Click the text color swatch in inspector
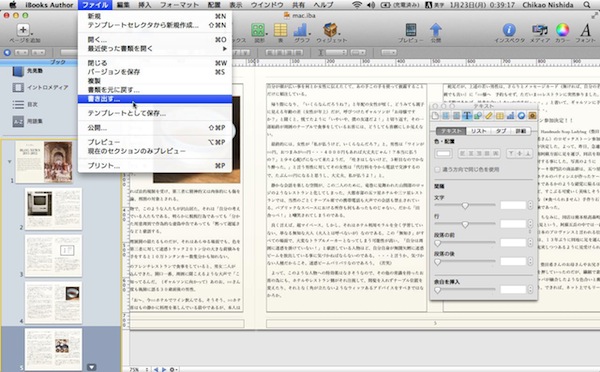 click(443, 153)
